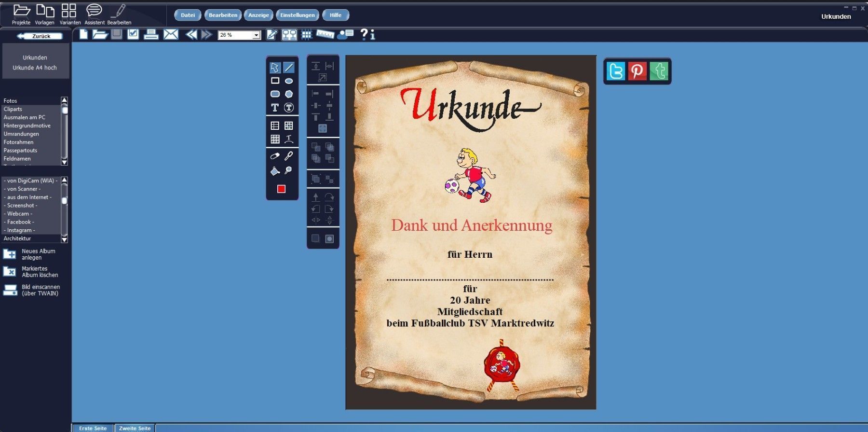Select Hintergrundmotive in the category list
Viewport: 868px width, 432px height.
tap(27, 125)
